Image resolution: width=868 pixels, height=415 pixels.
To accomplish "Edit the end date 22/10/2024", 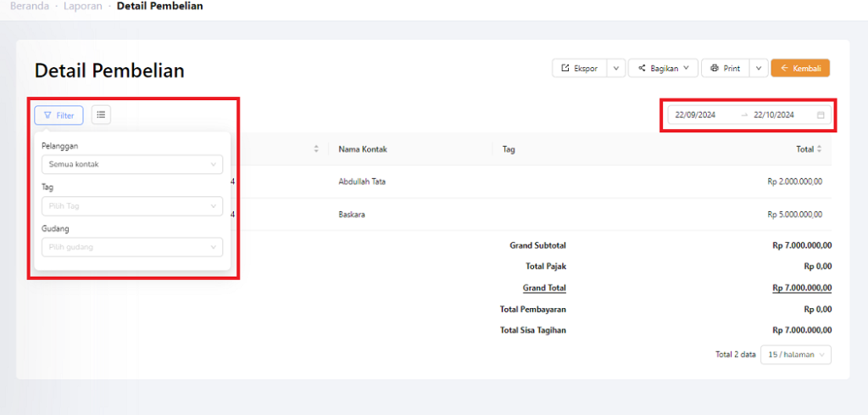I will point(774,115).
